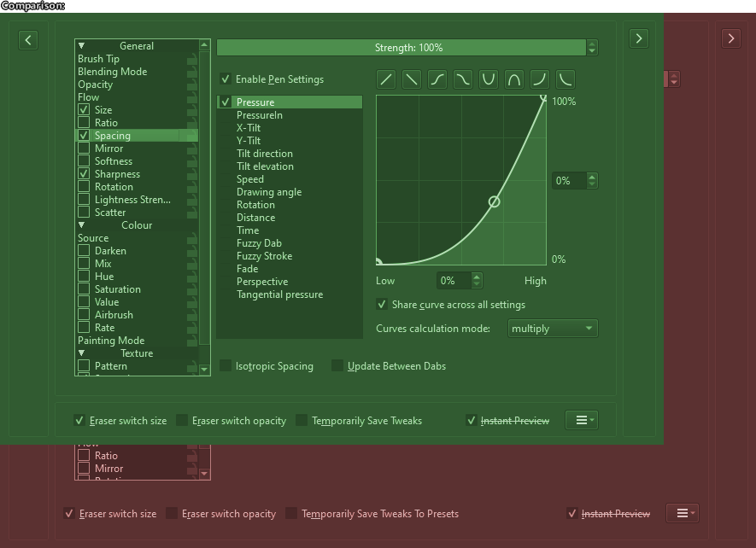Click the red panel's right arrow button
Screen dimensions: 756x548
pyautogui.click(x=731, y=38)
